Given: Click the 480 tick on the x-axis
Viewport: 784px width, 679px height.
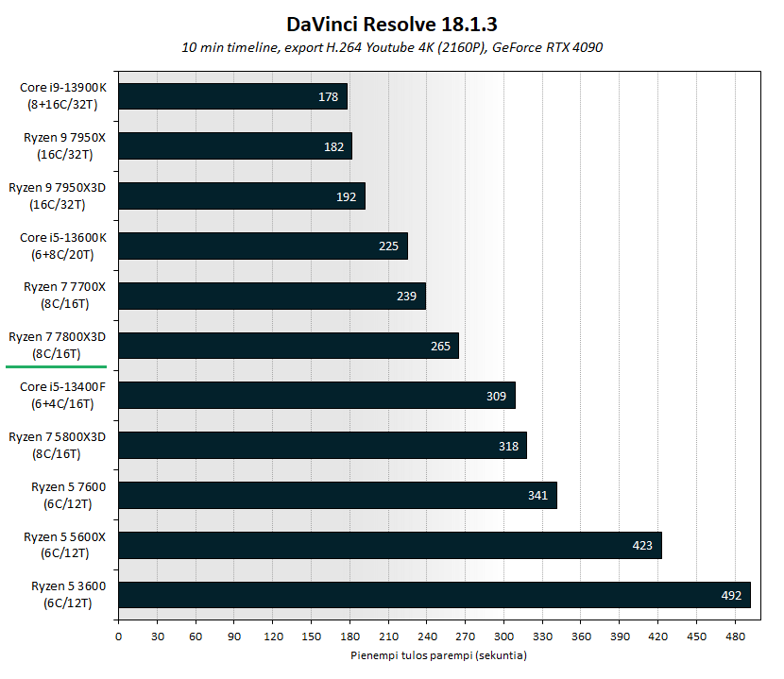Looking at the screenshot, I should (x=735, y=637).
